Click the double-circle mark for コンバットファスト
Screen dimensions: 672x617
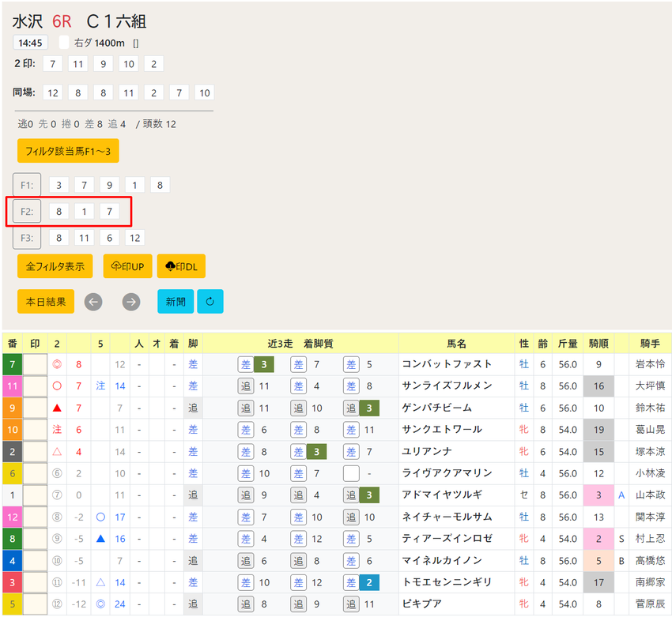[57, 364]
